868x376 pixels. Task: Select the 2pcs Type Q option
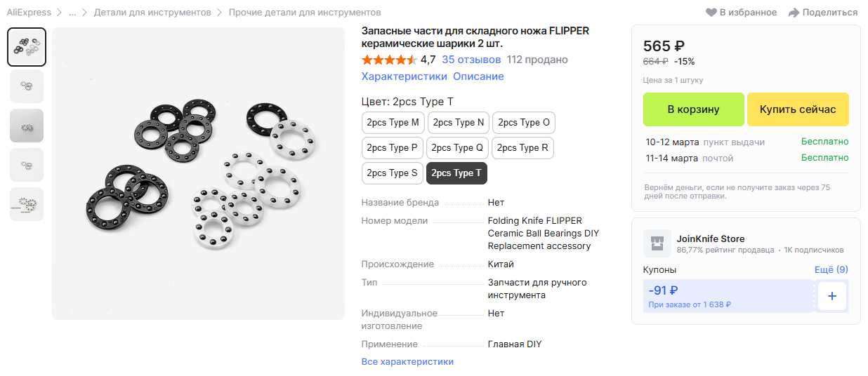(458, 148)
